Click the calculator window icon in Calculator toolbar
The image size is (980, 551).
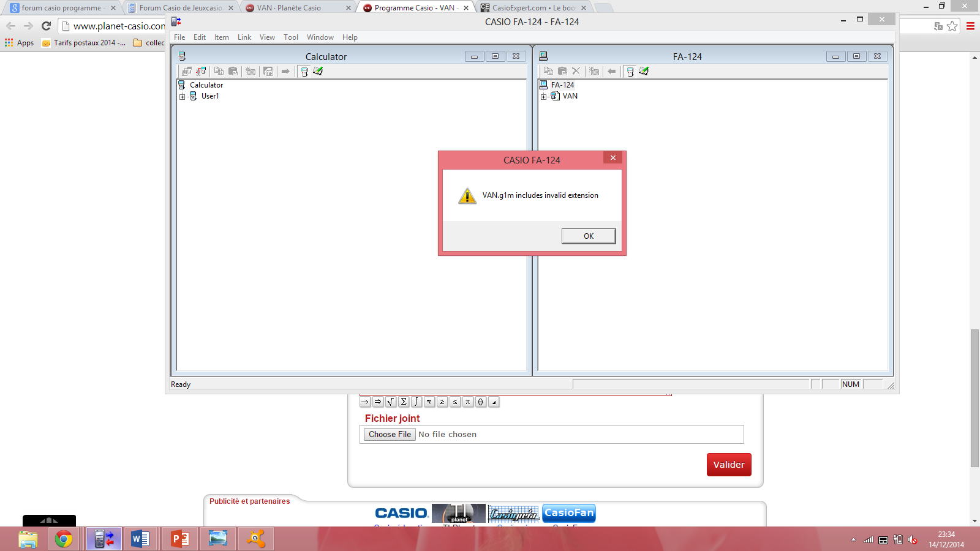(x=304, y=72)
